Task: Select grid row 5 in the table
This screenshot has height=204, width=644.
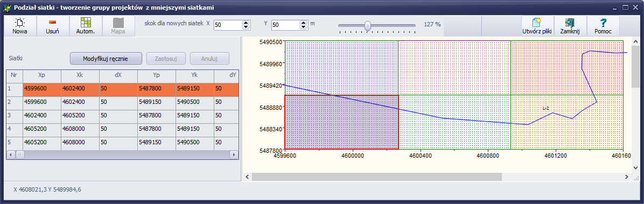Action: [122, 143]
